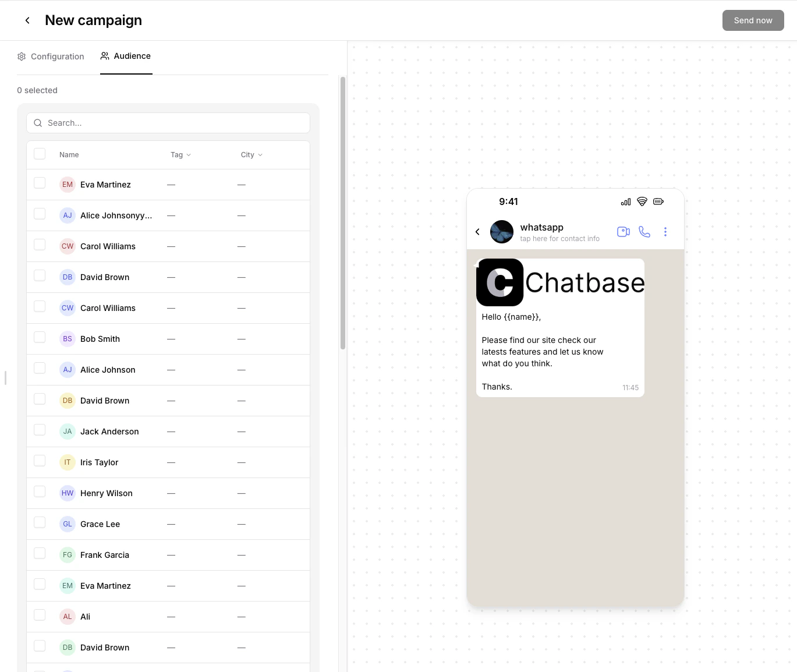Click the FG avatar for Frank Garcia
Image resolution: width=797 pixels, height=672 pixels.
tap(68, 555)
